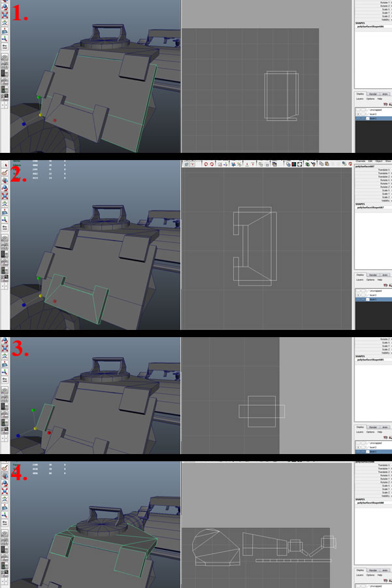Click polySurfaceShape687 under SHAPES in screenshot 2
Viewport: 392px width, 588px height.
[x=370, y=207]
